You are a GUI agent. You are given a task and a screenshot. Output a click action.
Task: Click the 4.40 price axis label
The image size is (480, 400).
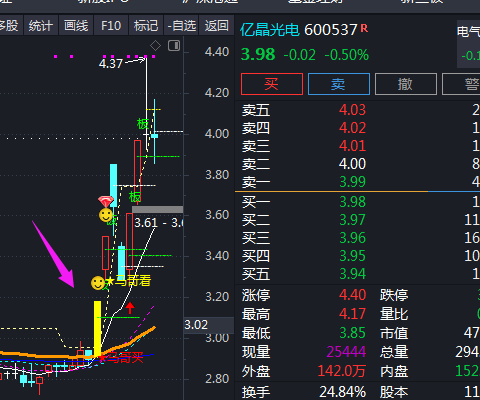217,52
